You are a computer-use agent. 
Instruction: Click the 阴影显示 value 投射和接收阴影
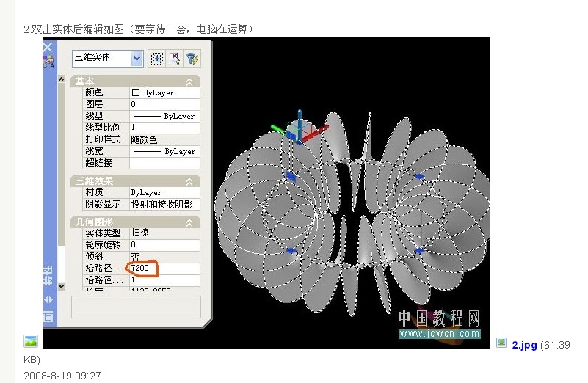click(164, 204)
